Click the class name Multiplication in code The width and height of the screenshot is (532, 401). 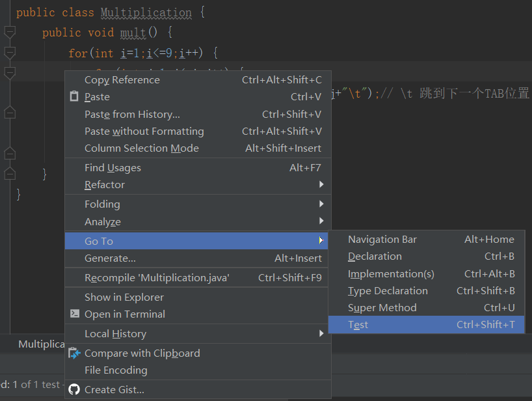[x=146, y=12]
